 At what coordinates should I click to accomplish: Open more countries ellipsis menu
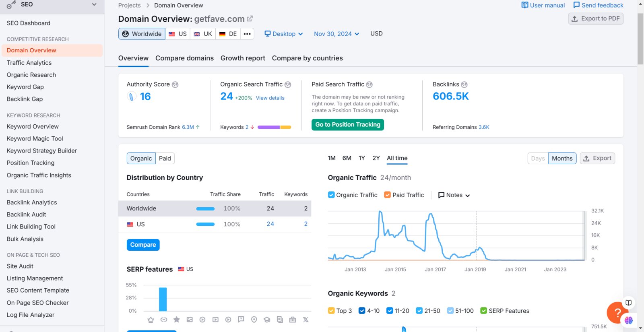click(x=247, y=34)
